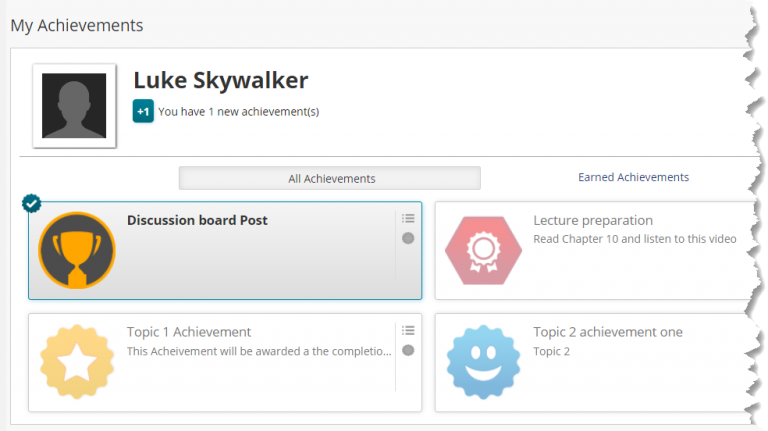Click the orange trophy badge icon
This screenshot has height=431, width=768.
pos(77,250)
